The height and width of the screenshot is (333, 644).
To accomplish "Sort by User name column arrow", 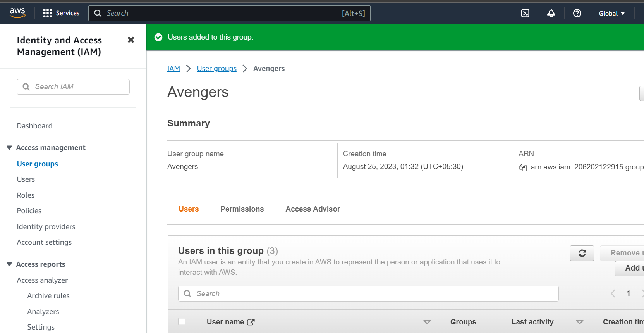I will [x=427, y=322].
